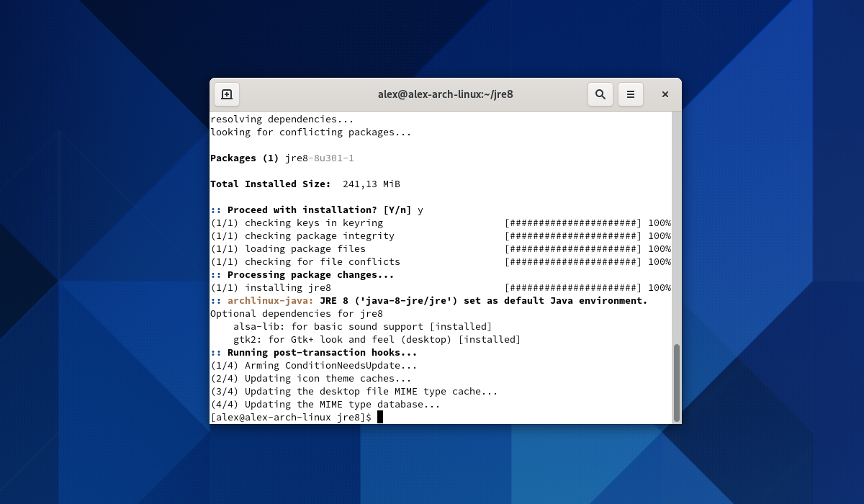
Task: Click progress bar for 'checking keys in keyring'
Action: 574,222
